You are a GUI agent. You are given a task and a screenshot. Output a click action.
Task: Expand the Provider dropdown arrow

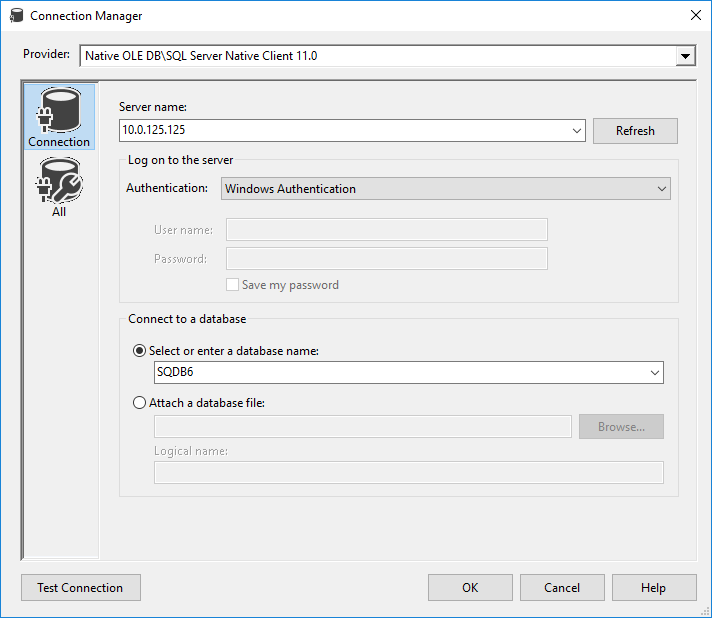[685, 56]
